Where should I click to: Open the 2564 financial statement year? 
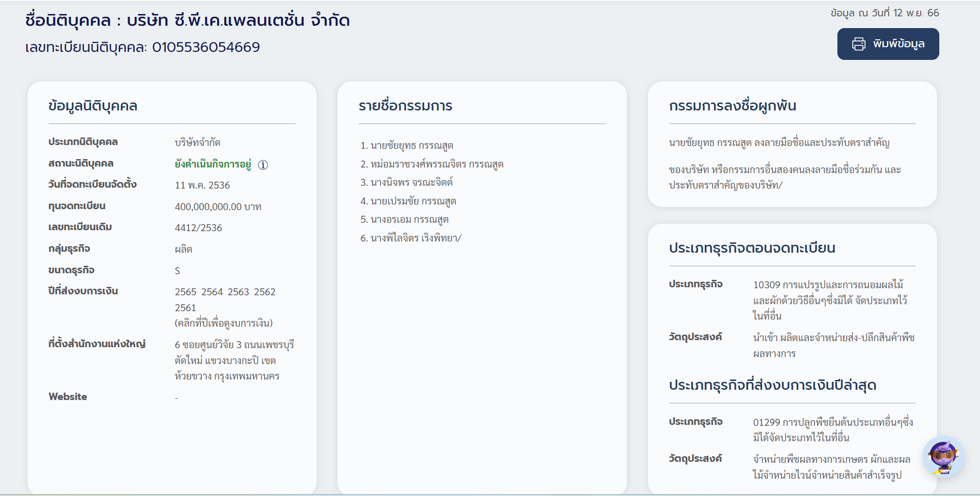[x=212, y=292]
